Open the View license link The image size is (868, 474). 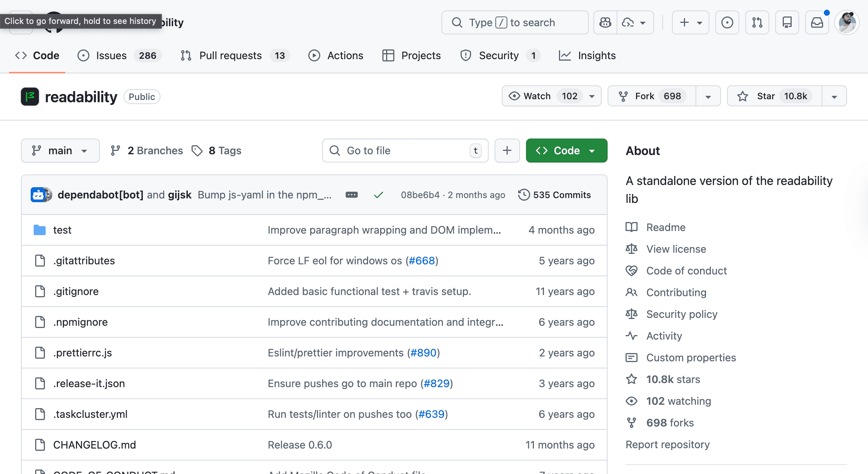(676, 249)
